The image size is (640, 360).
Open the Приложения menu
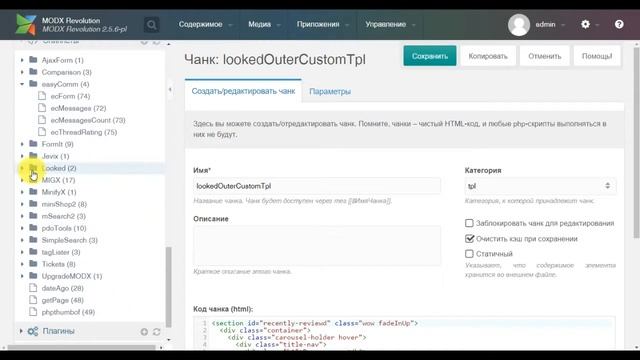[x=322, y=24]
